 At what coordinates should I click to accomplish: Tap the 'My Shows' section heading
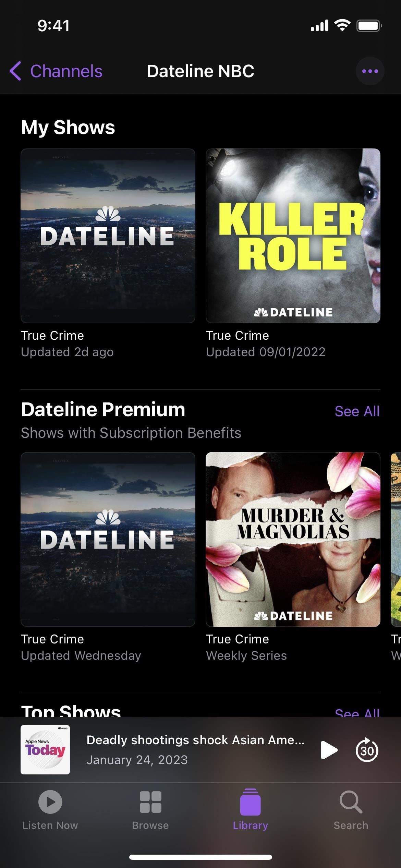(x=68, y=128)
